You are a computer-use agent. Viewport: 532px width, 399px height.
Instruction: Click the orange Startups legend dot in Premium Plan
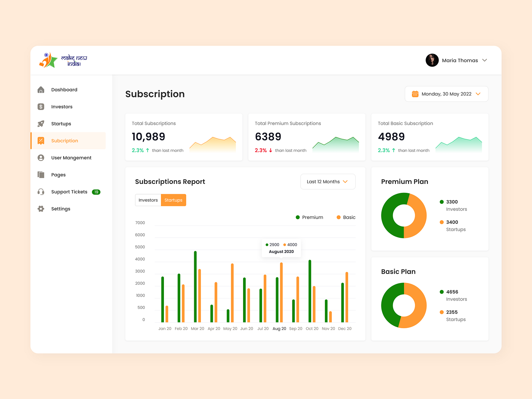[442, 222]
